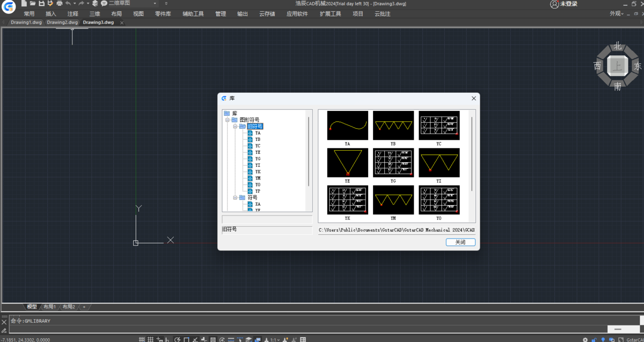Screen dimensions: 644x342
Task: Click the library file path field
Action: click(397, 229)
